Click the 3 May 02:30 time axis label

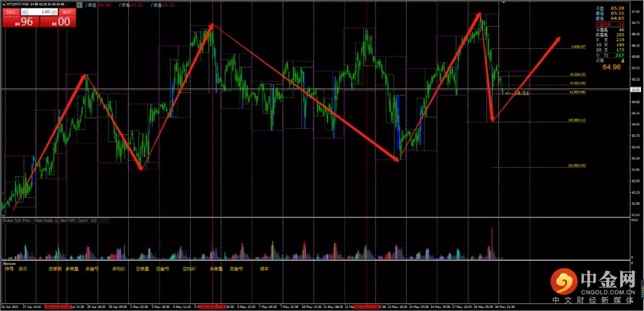[140, 307]
